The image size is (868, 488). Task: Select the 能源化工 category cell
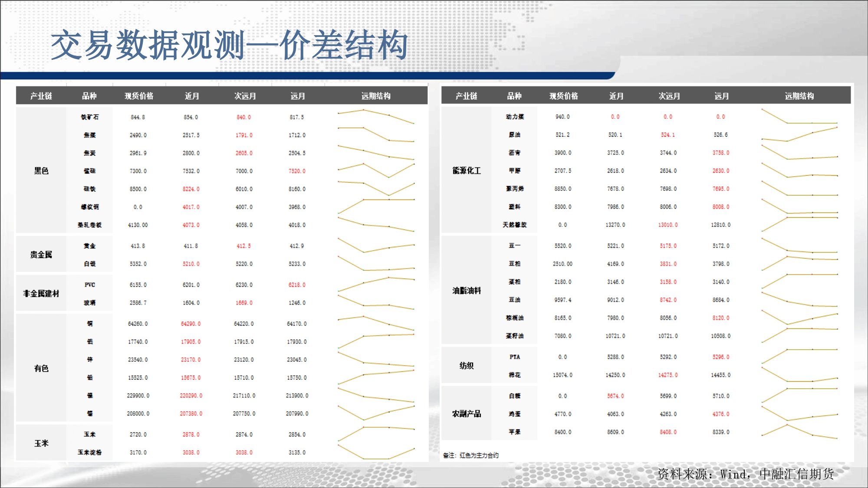(466, 170)
